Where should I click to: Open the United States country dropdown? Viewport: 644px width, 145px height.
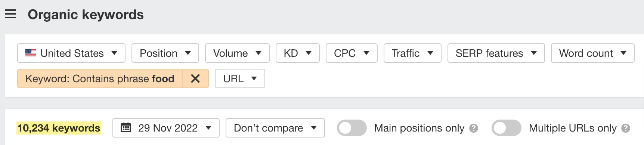pos(71,53)
